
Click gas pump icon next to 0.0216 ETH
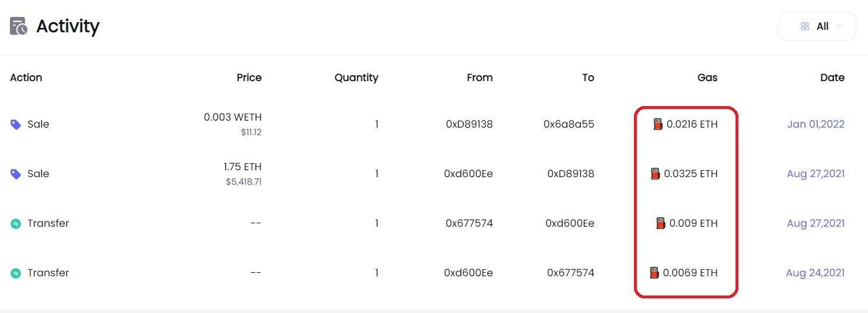658,124
